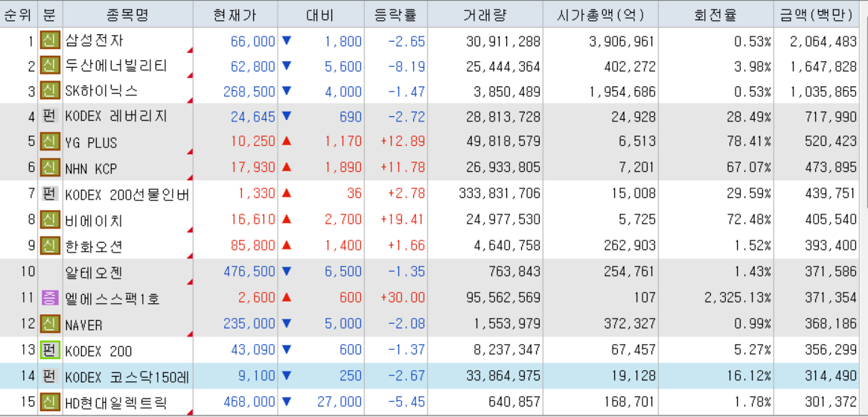The width and height of the screenshot is (868, 417).
Task: Click the down arrow in HD현대일렉트릭 row
Action: (287, 401)
